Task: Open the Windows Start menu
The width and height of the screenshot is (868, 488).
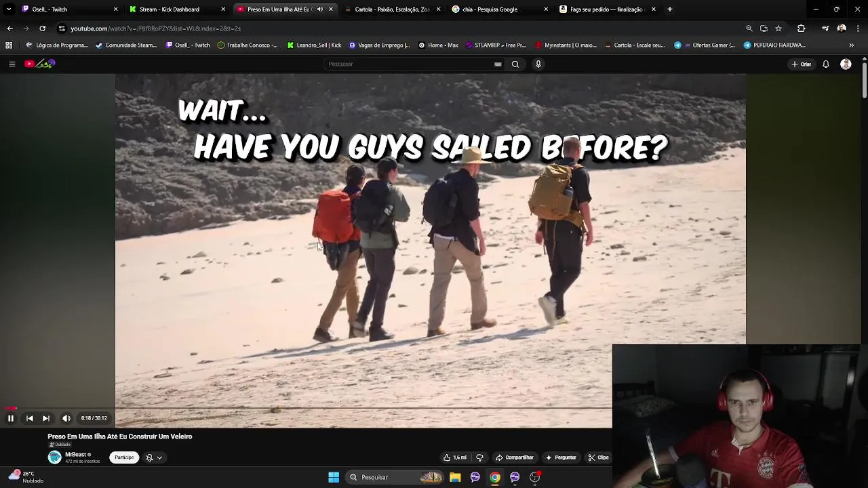Action: (x=334, y=477)
